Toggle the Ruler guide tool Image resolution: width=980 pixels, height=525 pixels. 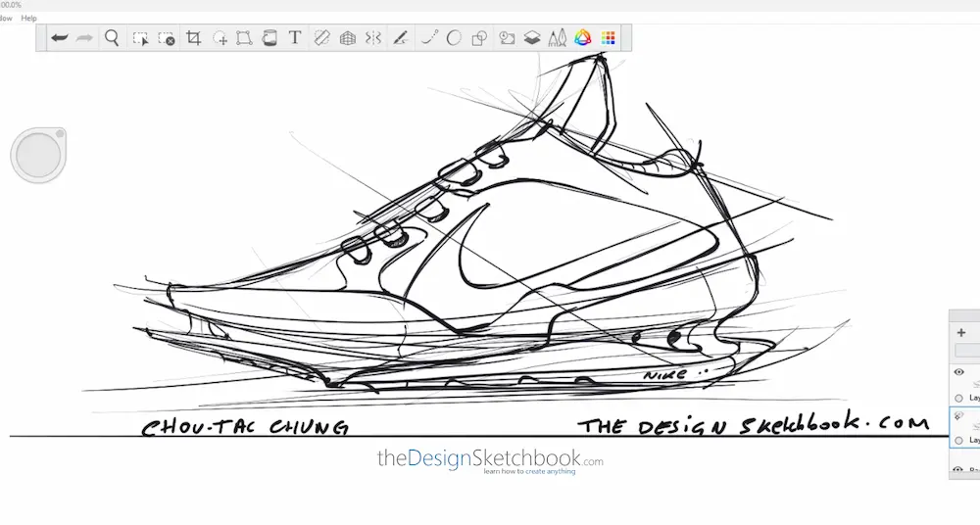tap(321, 38)
